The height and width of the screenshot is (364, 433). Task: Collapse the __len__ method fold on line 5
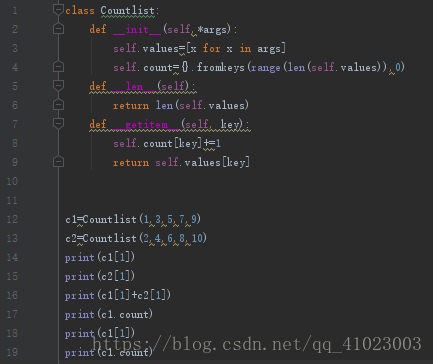click(58, 85)
